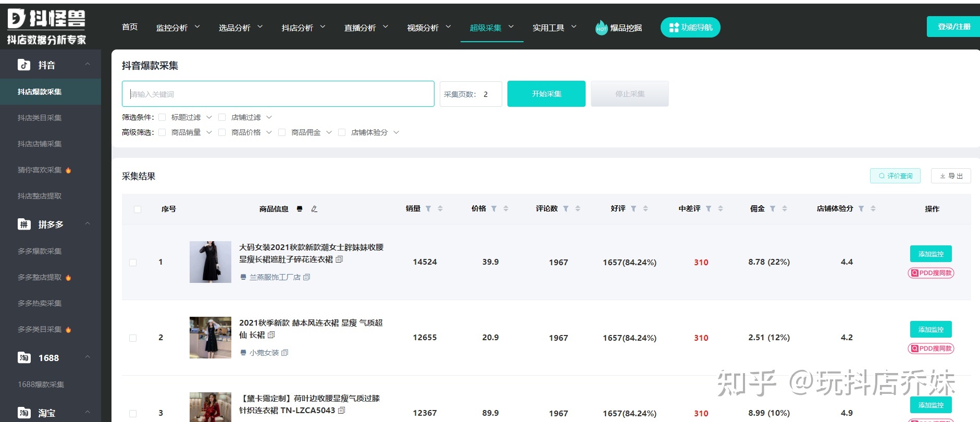Open the 商品价格 filter dropdown arrow
980x422 pixels.
[x=269, y=132]
